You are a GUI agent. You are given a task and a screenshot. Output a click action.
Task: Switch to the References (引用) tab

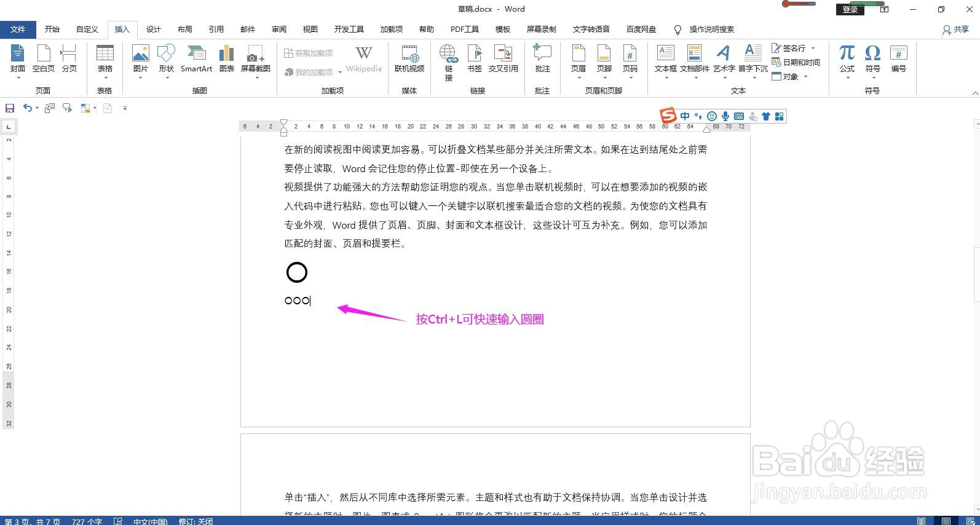[x=216, y=30]
